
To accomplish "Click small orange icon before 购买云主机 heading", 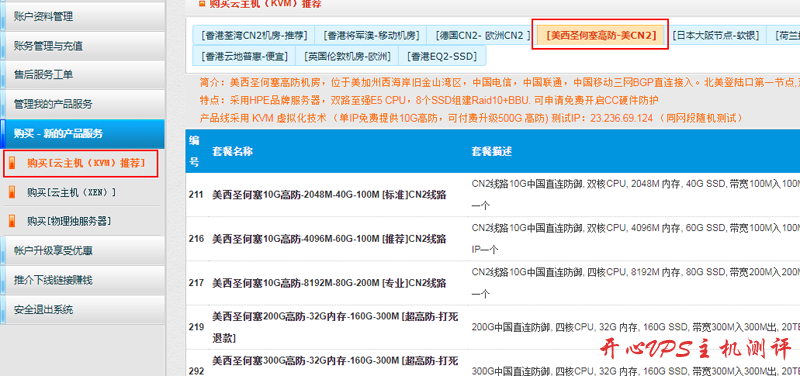I will 202,4.
